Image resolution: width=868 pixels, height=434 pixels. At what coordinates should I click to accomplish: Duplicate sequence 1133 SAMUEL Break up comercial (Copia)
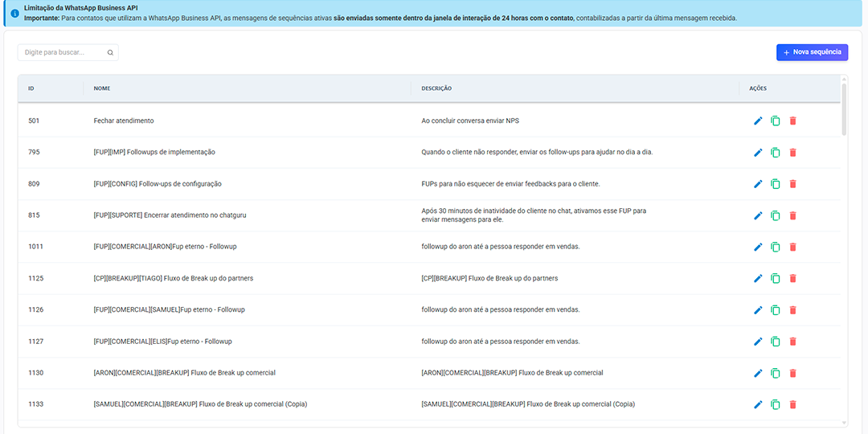point(775,404)
